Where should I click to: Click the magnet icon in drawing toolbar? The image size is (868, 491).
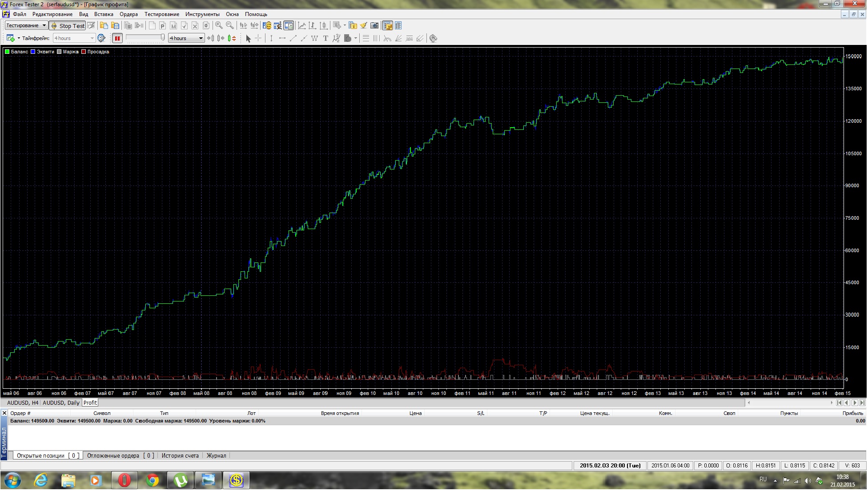(433, 38)
